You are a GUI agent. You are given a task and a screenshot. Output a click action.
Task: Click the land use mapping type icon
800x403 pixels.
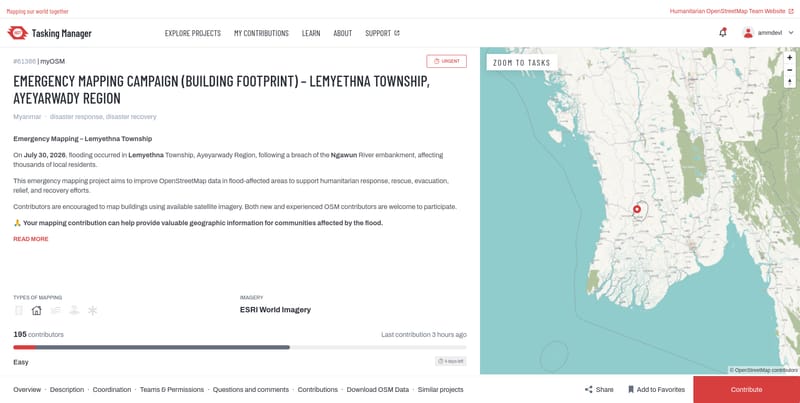tap(74, 310)
